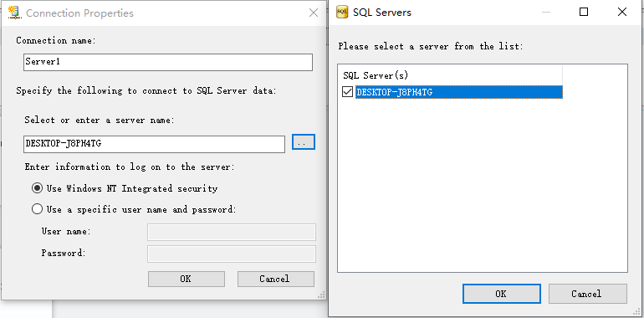Select the DESKTOP-J8PH4TG list entry
The height and width of the screenshot is (318, 644).
pyautogui.click(x=458, y=92)
